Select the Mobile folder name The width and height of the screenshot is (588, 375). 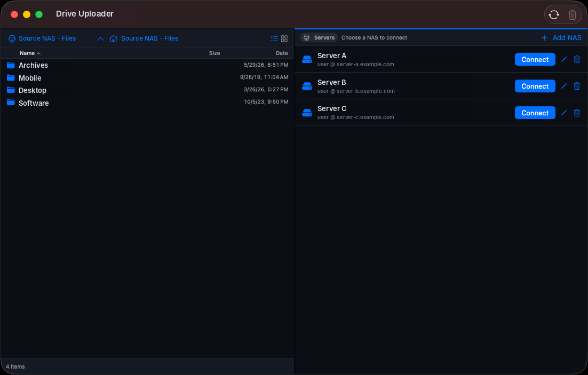(x=30, y=78)
